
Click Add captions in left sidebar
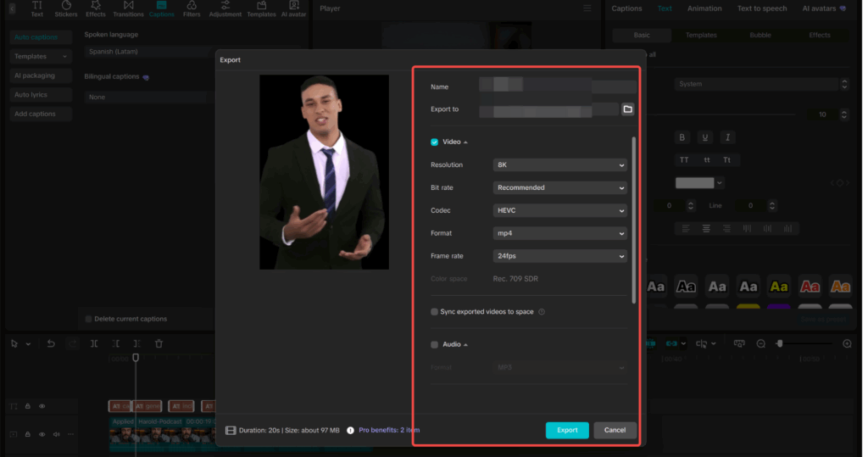pyautogui.click(x=41, y=114)
